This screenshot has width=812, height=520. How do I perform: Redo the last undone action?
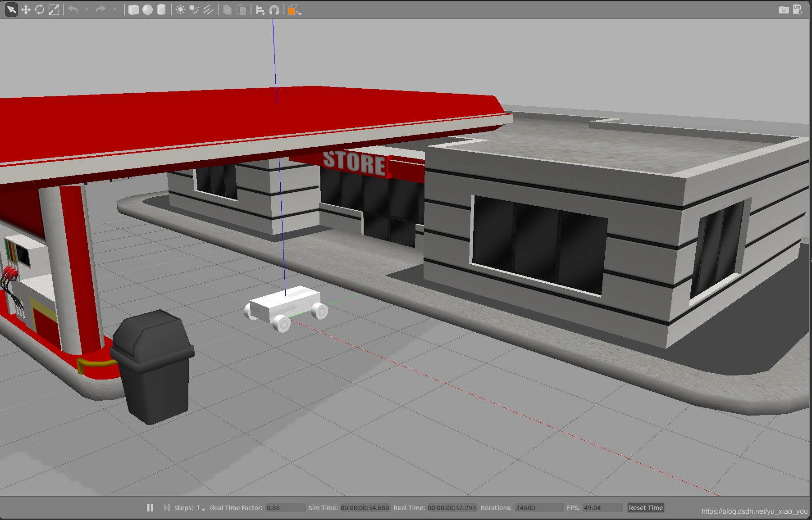100,9
